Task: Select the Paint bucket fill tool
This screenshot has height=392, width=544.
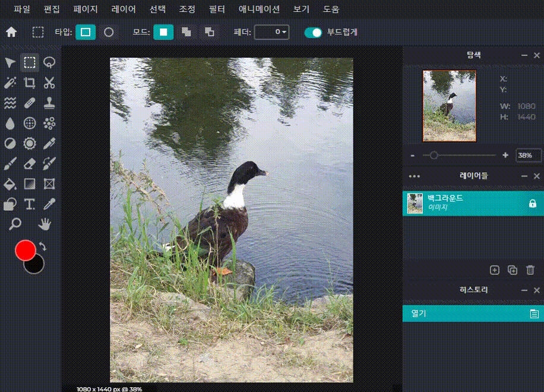Action: (x=10, y=184)
